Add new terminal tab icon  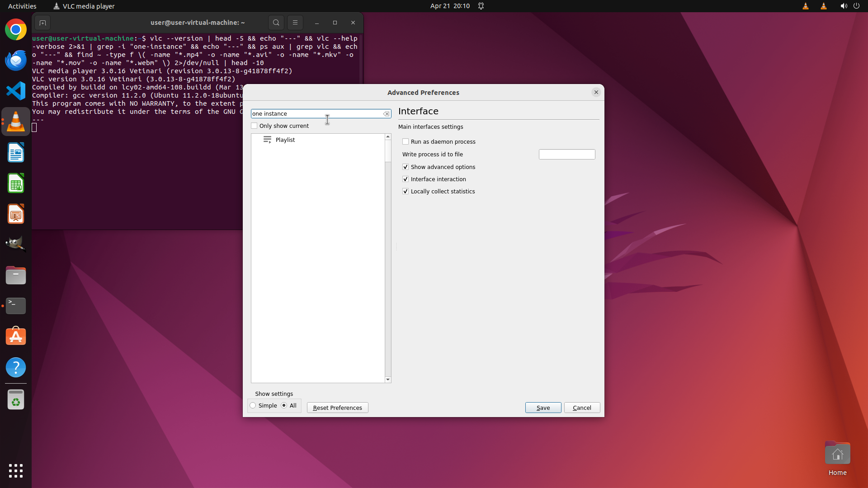(42, 23)
